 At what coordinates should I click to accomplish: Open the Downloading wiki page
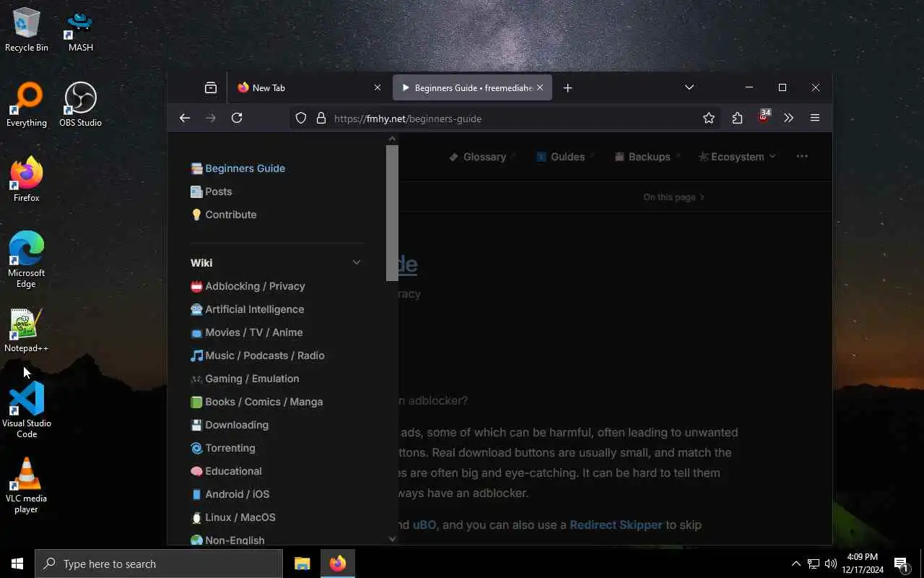230,425
